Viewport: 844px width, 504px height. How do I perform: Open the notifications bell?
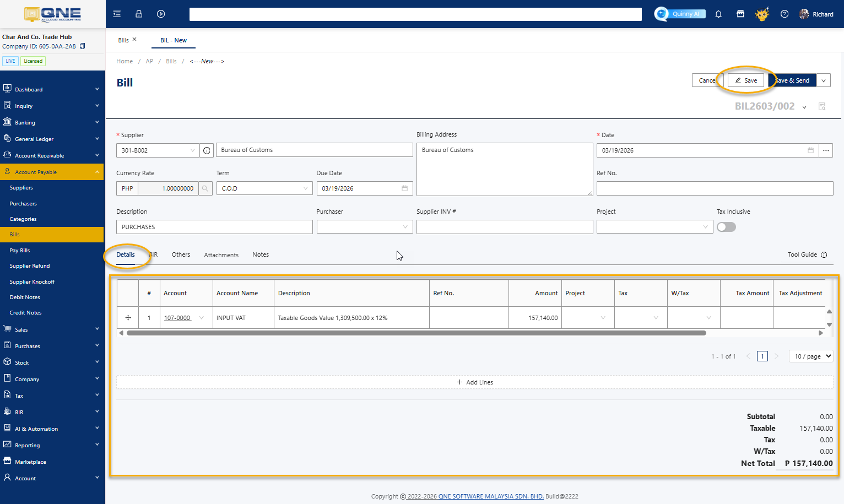tap(718, 14)
